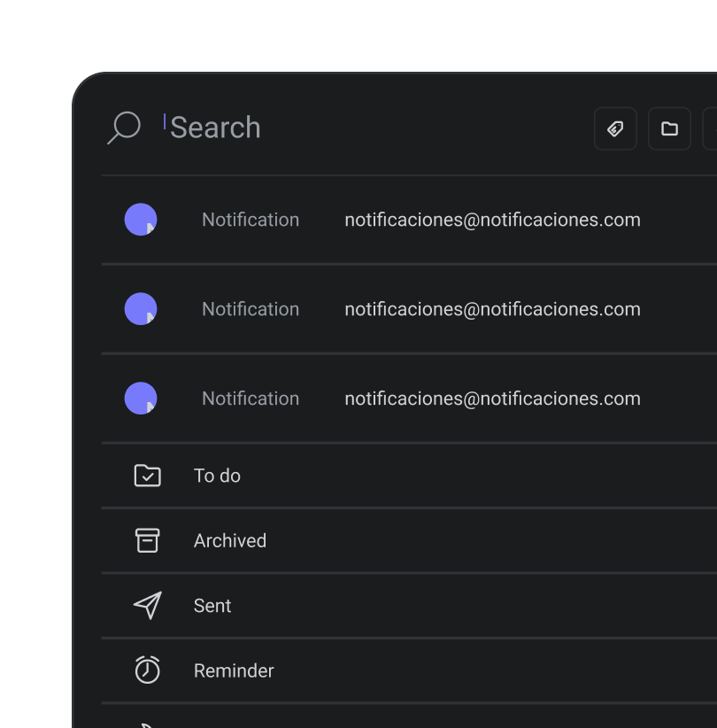This screenshot has width=717, height=728.
Task: Open the To do menu item
Action: point(217,476)
